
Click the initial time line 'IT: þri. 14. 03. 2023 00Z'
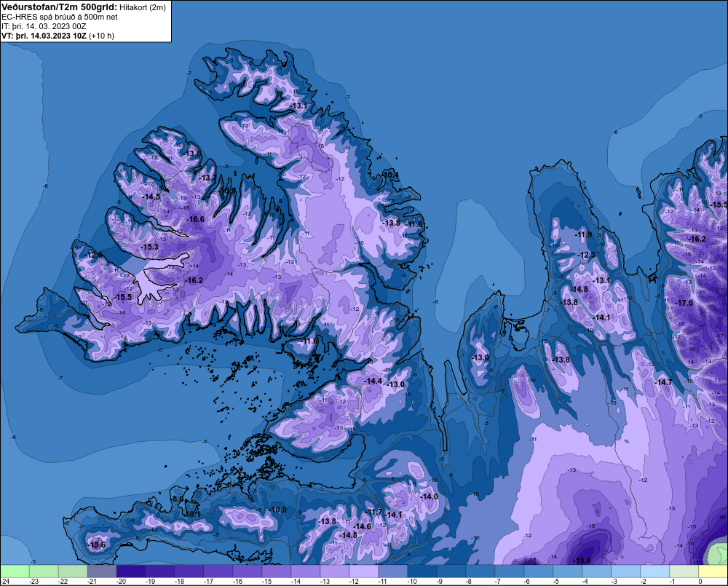[44, 26]
